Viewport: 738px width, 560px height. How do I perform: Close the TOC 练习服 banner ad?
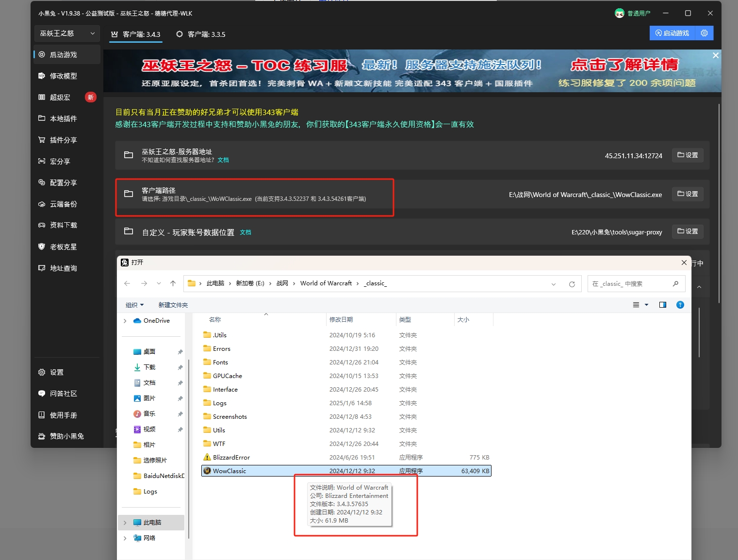[x=716, y=55]
